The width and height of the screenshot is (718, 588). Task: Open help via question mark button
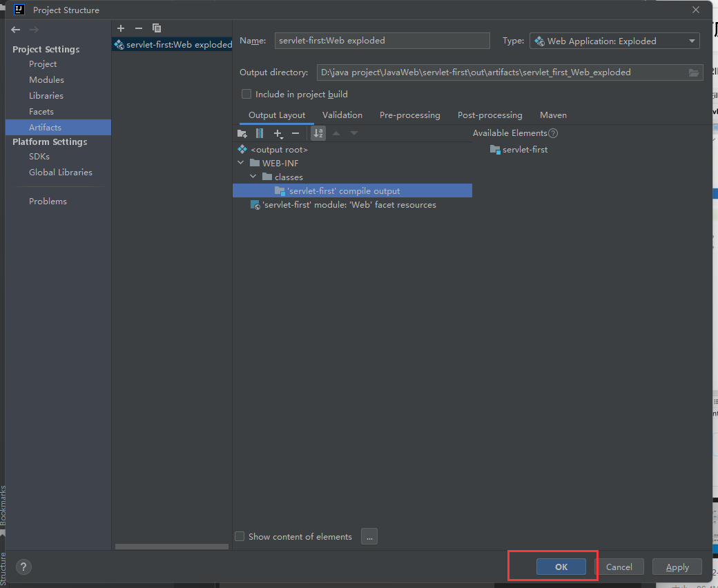[x=24, y=567]
